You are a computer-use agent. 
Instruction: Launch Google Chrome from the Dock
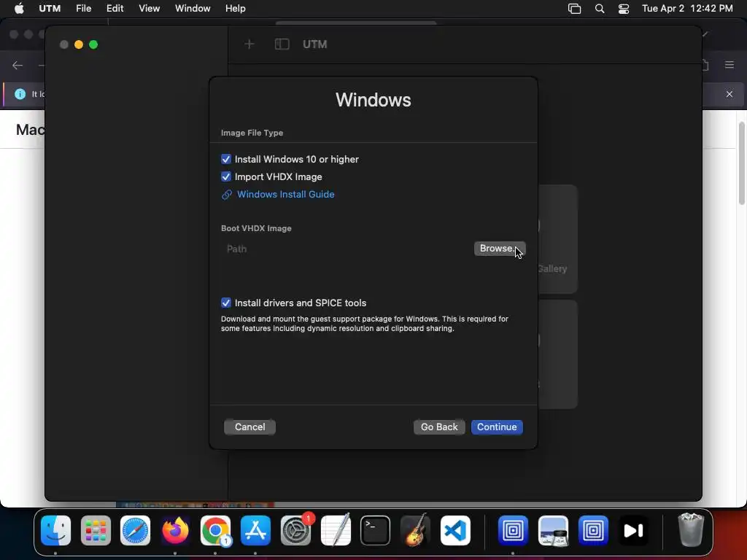click(215, 530)
